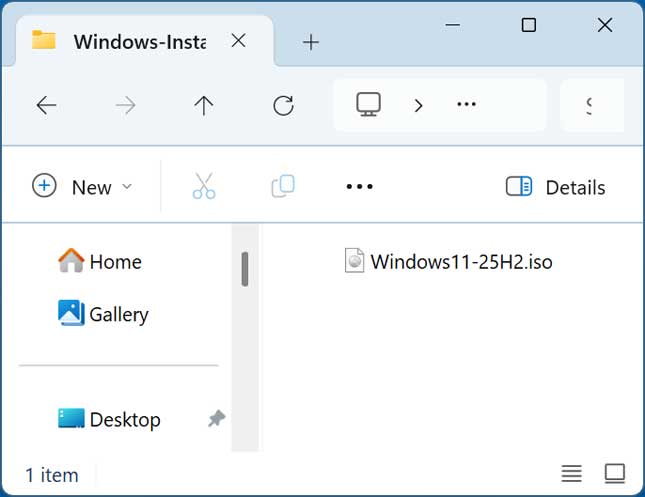
Task: Minimize the File Explorer window
Action: (x=452, y=25)
